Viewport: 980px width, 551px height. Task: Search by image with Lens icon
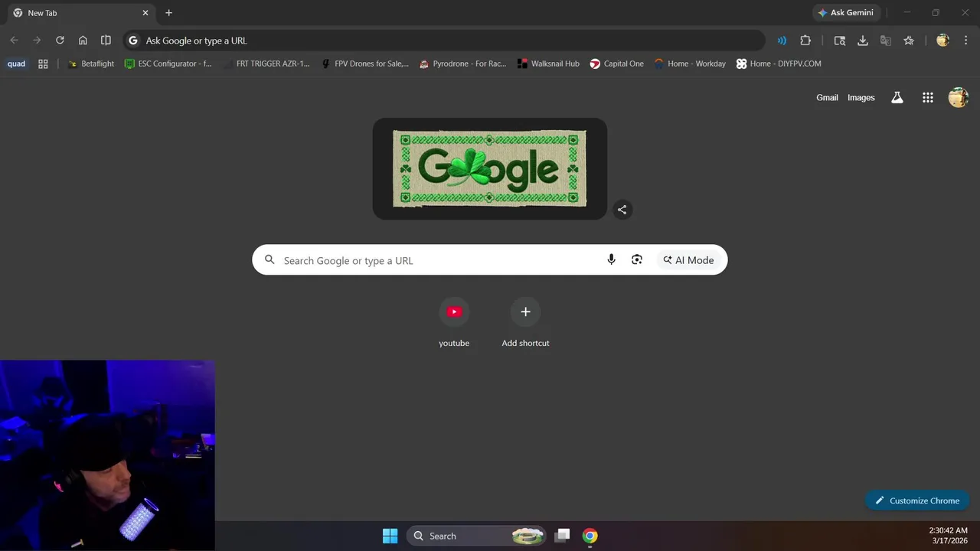coord(636,260)
